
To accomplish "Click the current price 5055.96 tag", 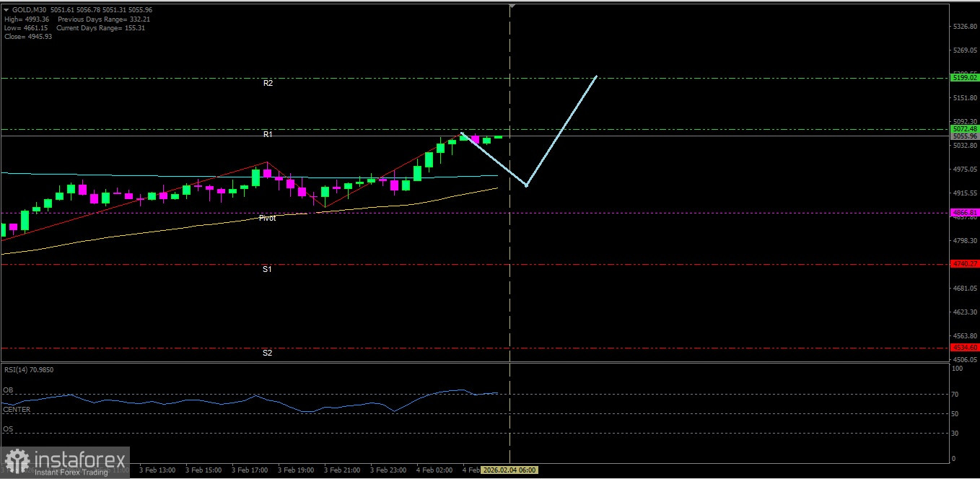I will [964, 136].
